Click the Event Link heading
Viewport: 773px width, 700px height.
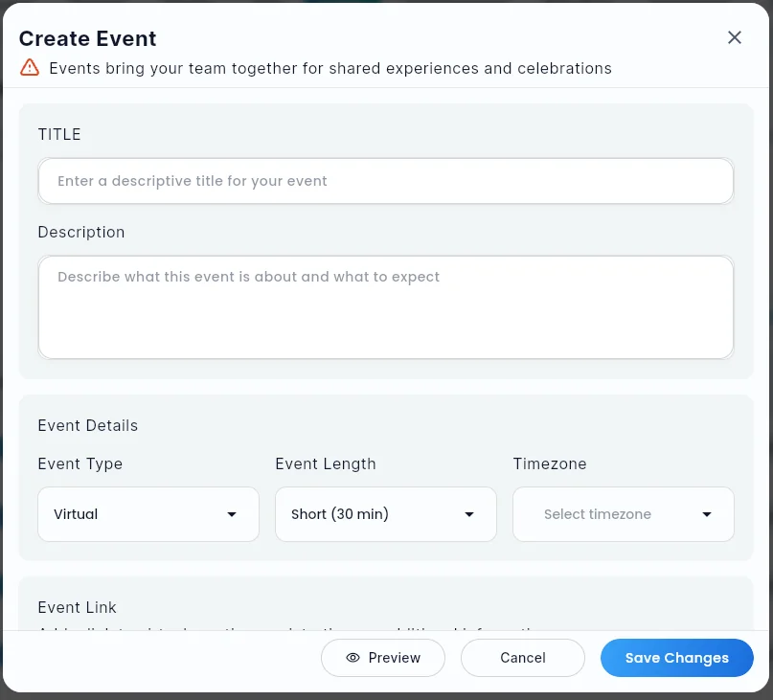click(x=77, y=607)
